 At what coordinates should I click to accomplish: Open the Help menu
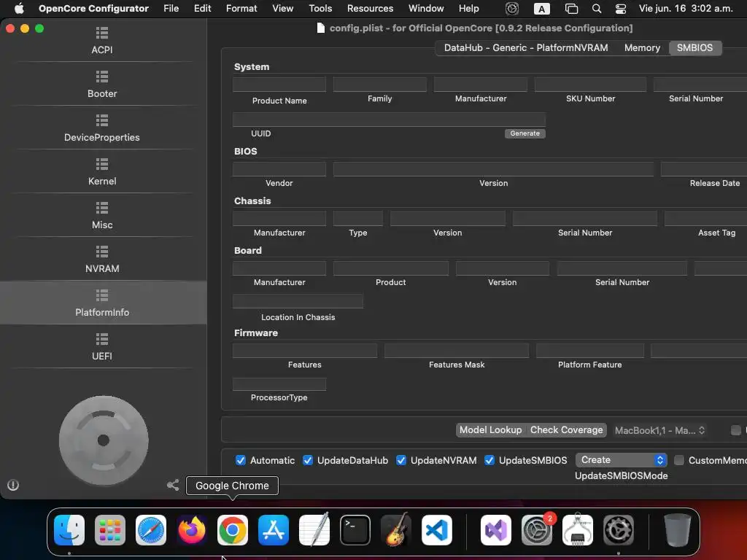469,9
